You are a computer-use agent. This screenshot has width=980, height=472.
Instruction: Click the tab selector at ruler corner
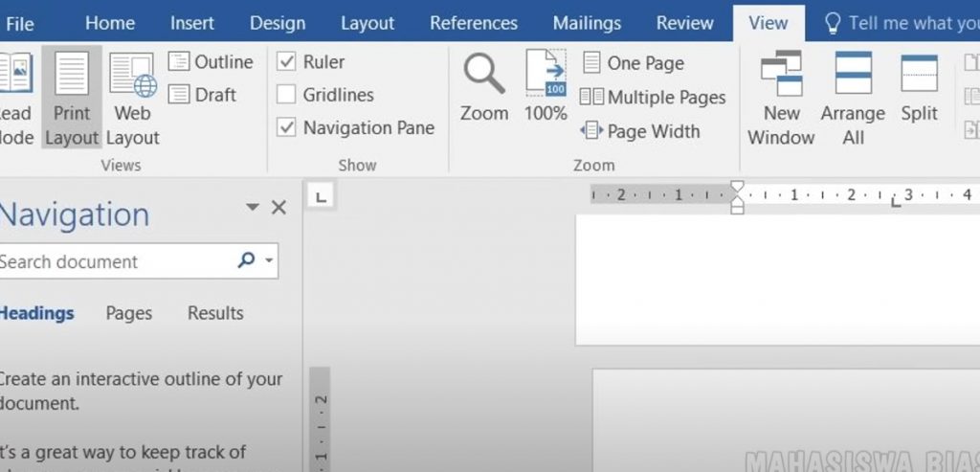click(322, 197)
